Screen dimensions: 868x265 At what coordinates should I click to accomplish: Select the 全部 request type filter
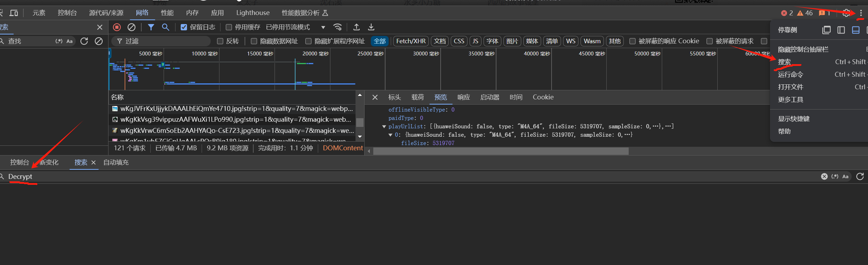tap(380, 41)
